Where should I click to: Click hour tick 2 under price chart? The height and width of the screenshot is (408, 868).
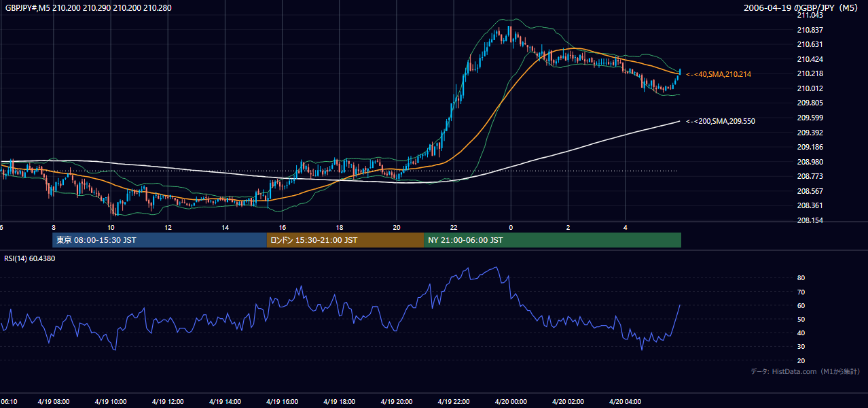pyautogui.click(x=568, y=227)
